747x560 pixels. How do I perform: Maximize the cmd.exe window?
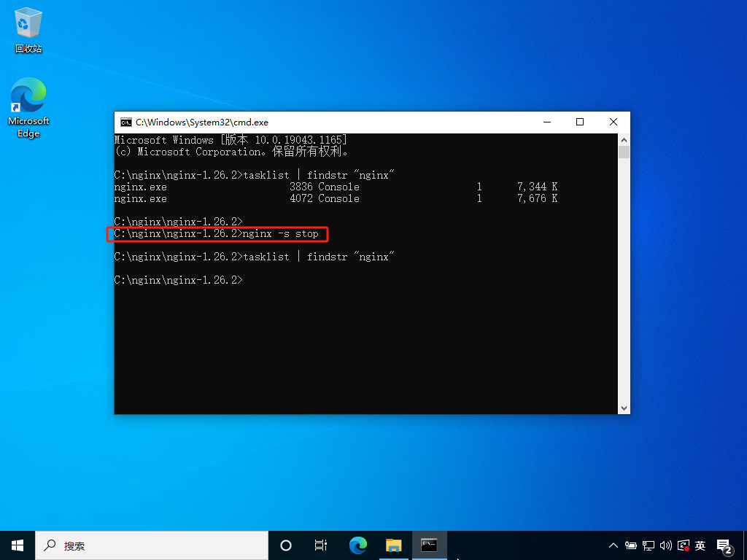coord(580,122)
